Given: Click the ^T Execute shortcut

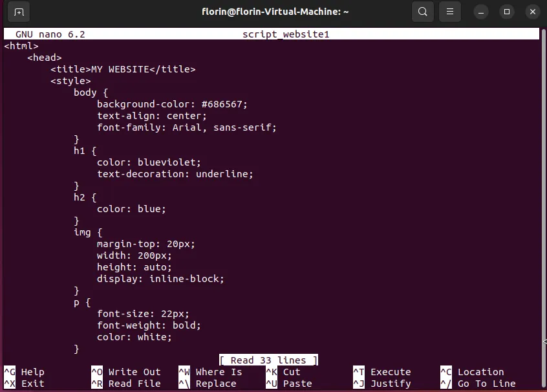Looking at the screenshot, I should pos(381,372).
